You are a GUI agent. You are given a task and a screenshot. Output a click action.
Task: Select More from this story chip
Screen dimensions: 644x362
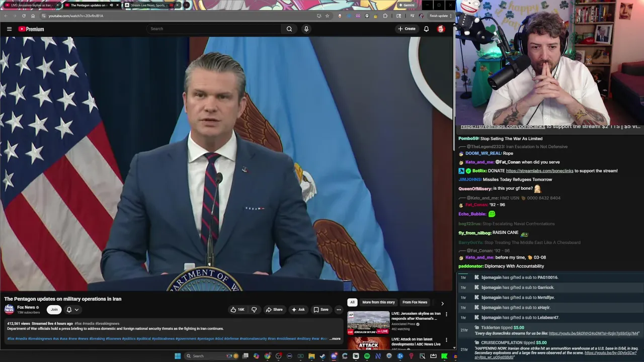click(x=378, y=302)
